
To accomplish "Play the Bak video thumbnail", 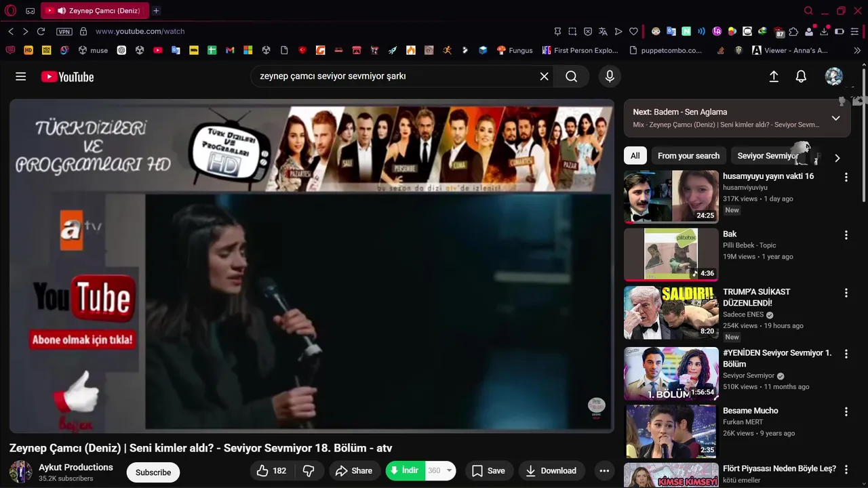I will (x=671, y=254).
